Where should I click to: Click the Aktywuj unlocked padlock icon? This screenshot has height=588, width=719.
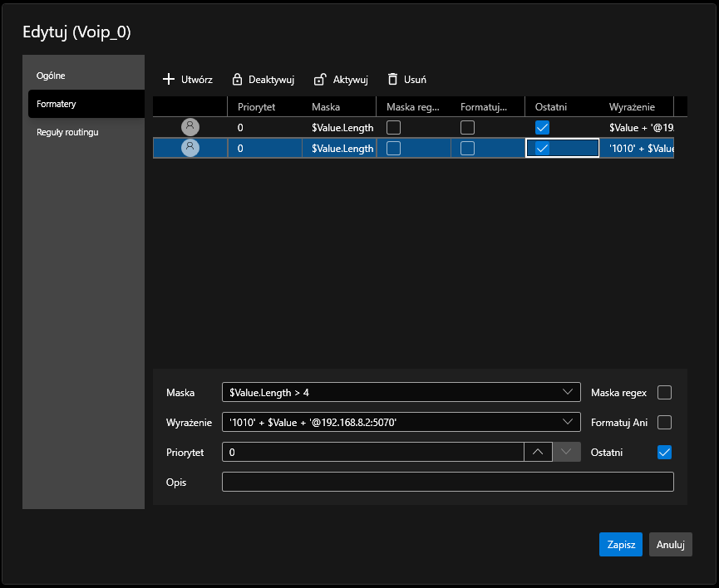(x=319, y=80)
